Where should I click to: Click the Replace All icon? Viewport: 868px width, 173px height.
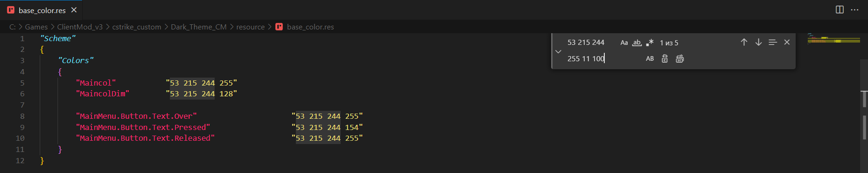pos(679,58)
